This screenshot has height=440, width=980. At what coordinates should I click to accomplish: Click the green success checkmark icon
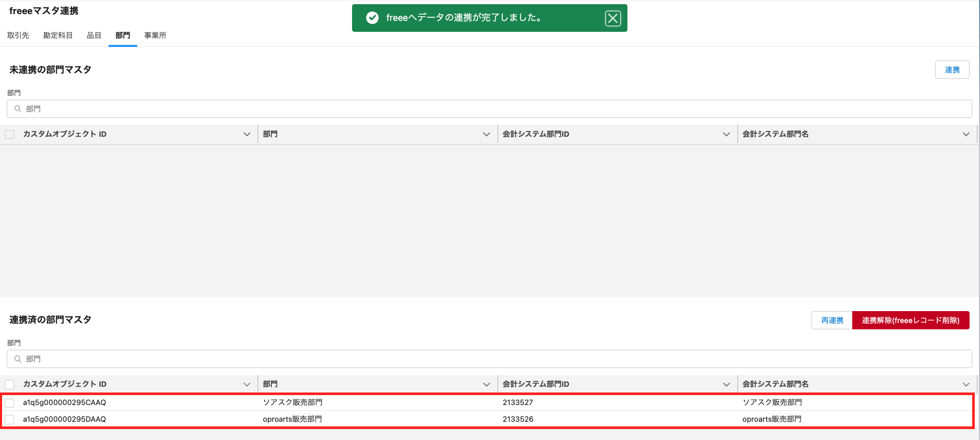tap(372, 18)
